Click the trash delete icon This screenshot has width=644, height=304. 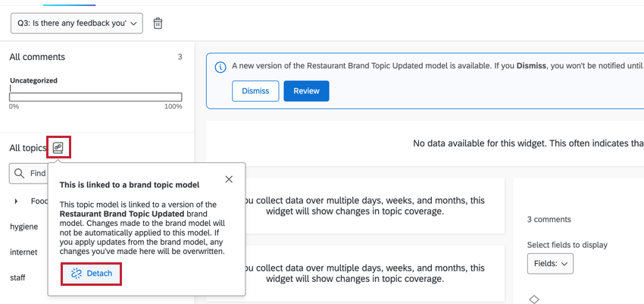[x=158, y=24]
